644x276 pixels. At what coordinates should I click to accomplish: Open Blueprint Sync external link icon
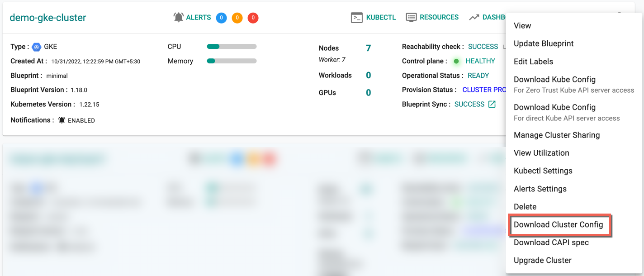pyautogui.click(x=492, y=105)
